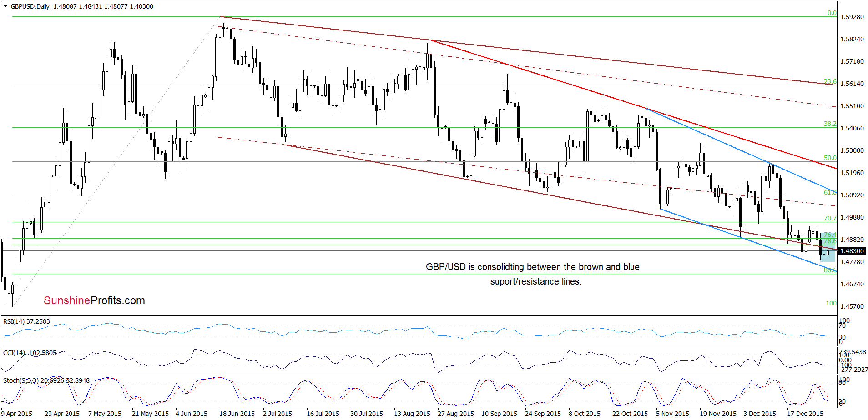Select the current price tag 1.48300
Viewport: 868px width, 420px height.
coord(852,251)
